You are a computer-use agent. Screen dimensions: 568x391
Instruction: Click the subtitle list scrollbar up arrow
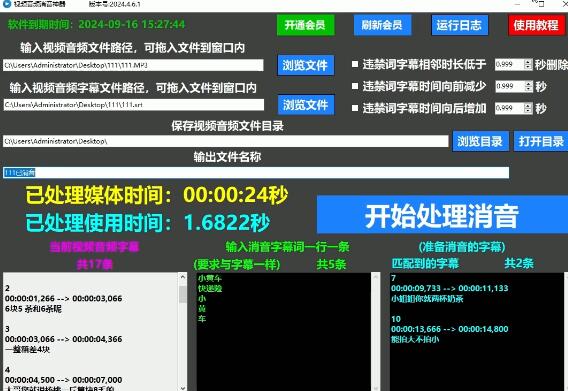click(183, 277)
